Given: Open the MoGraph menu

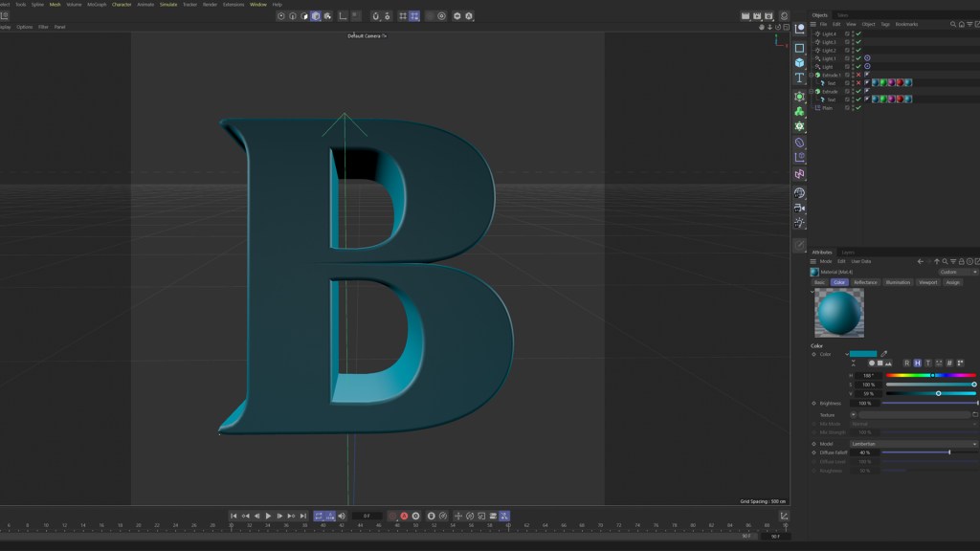Looking at the screenshot, I should pos(97,4).
